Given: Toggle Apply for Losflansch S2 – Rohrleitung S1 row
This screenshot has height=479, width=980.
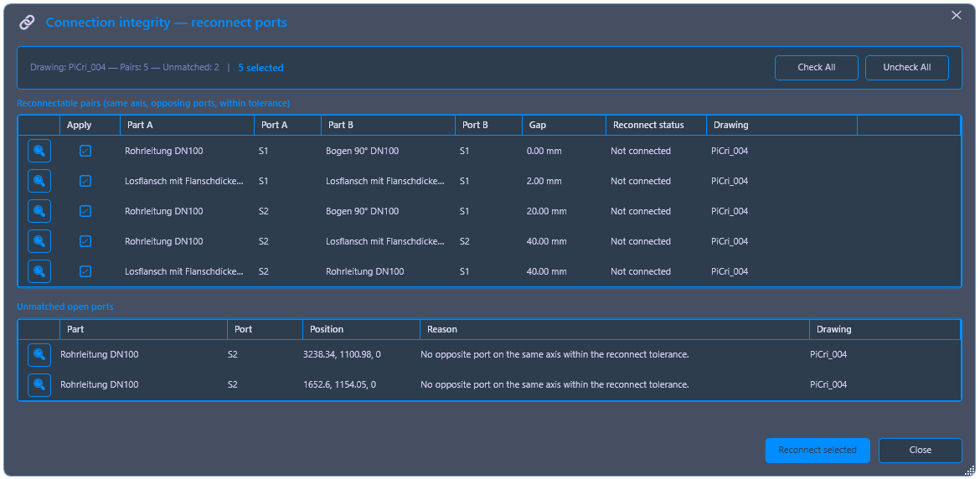Looking at the screenshot, I should pyautogui.click(x=85, y=271).
